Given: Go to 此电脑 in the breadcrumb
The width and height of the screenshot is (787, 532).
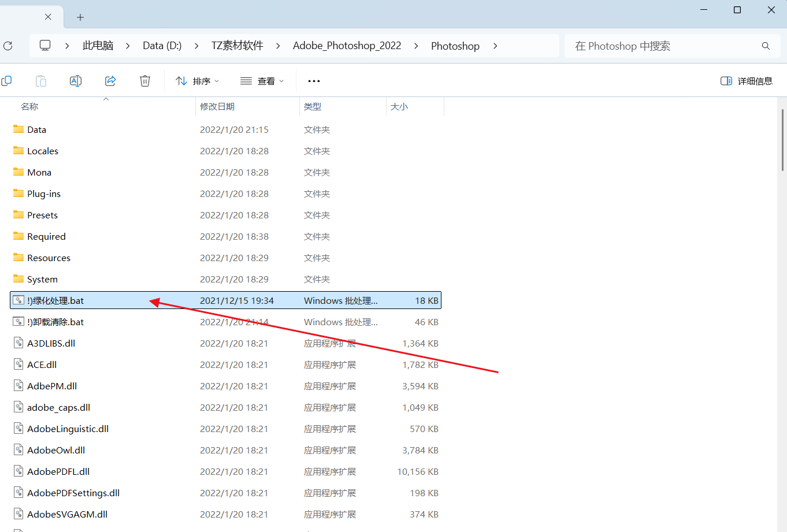Looking at the screenshot, I should pos(98,46).
